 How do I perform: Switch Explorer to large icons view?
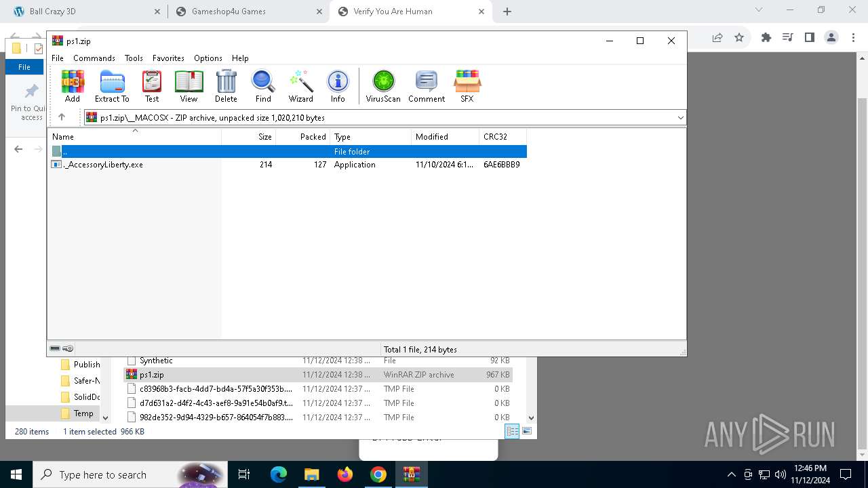click(x=527, y=431)
